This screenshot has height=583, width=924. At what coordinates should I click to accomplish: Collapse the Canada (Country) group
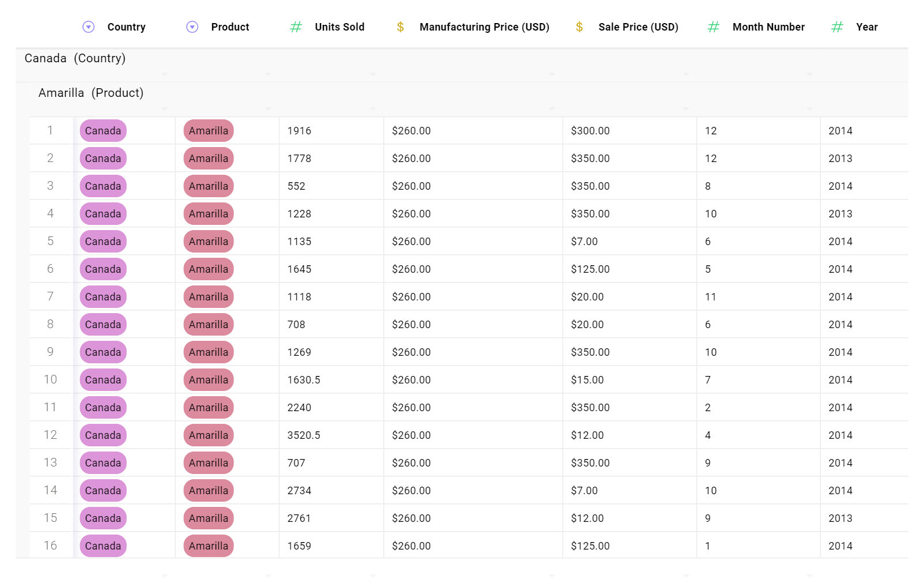(75, 58)
